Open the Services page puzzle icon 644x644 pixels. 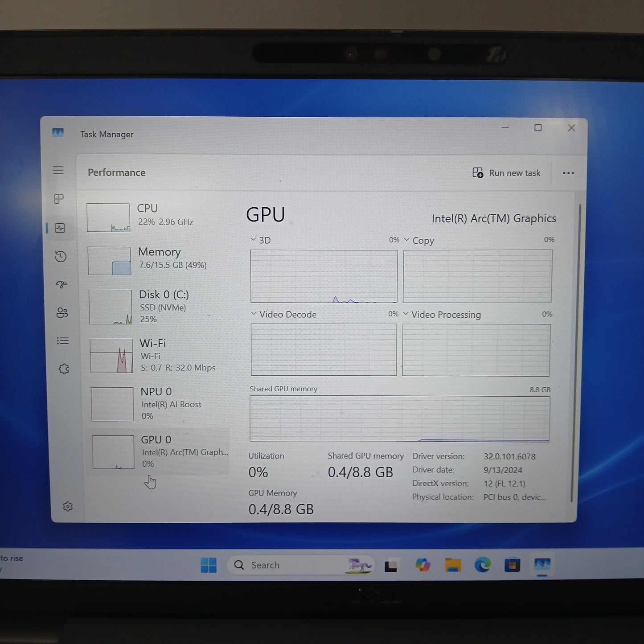click(x=64, y=369)
